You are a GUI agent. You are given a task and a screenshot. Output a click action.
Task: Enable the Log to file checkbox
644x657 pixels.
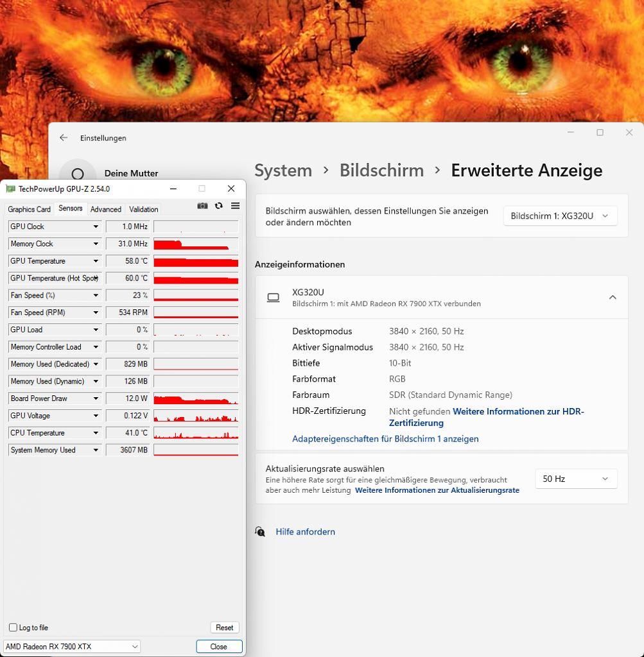coord(13,627)
